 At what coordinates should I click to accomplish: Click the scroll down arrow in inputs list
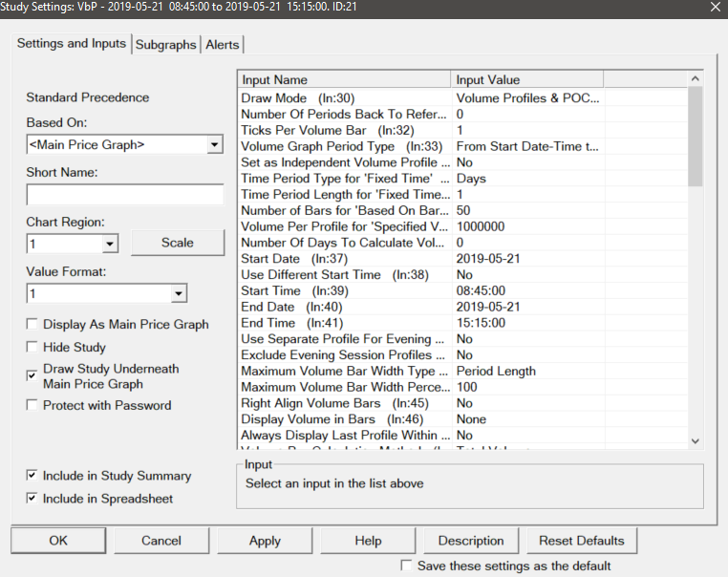click(695, 440)
